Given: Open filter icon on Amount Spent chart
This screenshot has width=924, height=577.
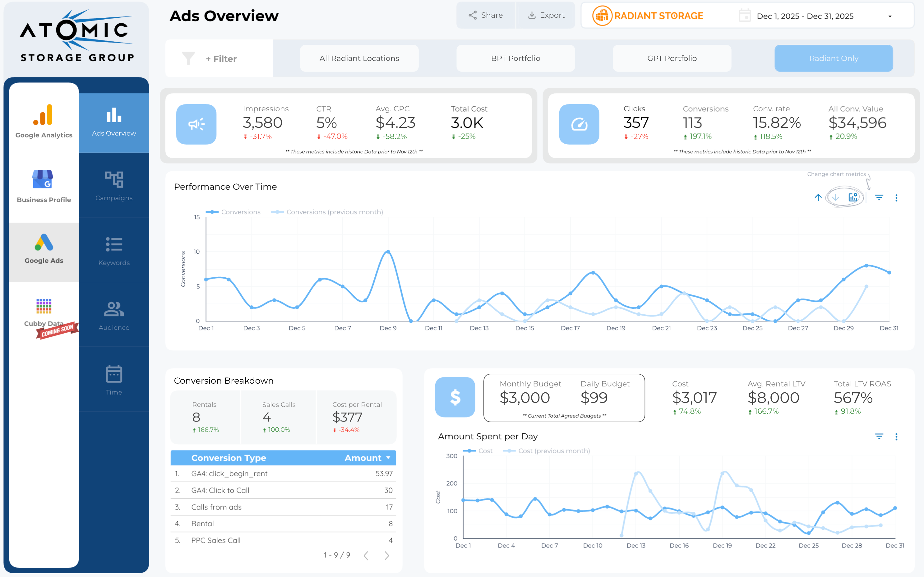Looking at the screenshot, I should [879, 436].
